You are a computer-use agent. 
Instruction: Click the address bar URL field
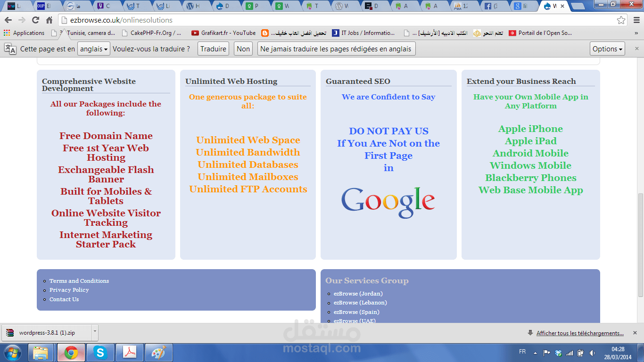pyautogui.click(x=337, y=20)
